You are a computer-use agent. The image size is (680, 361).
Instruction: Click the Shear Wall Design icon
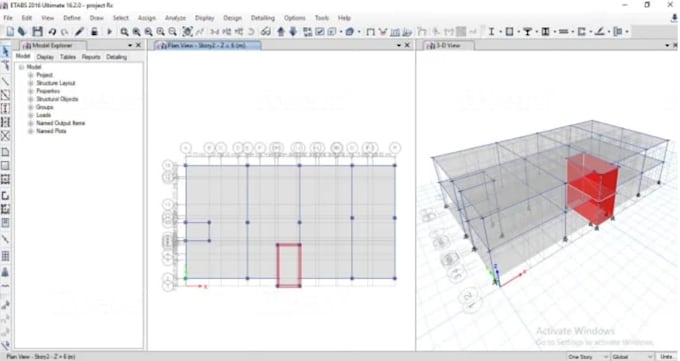(582, 32)
